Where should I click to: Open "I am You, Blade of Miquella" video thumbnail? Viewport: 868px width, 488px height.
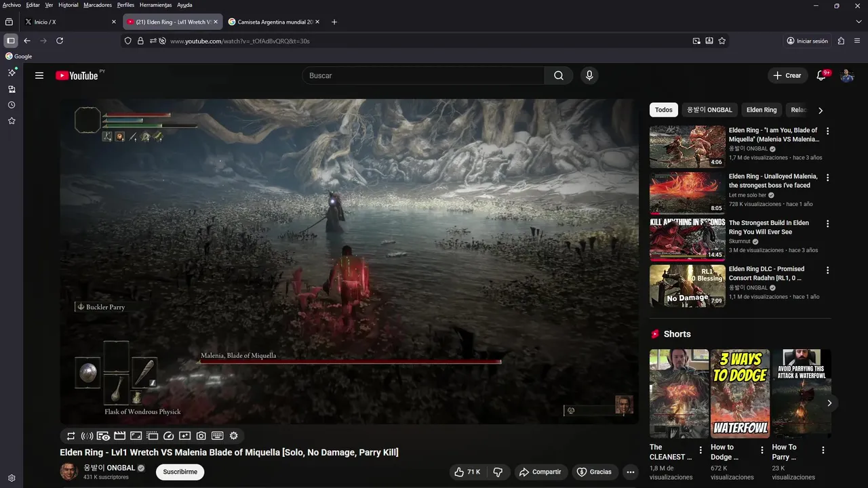point(688,146)
